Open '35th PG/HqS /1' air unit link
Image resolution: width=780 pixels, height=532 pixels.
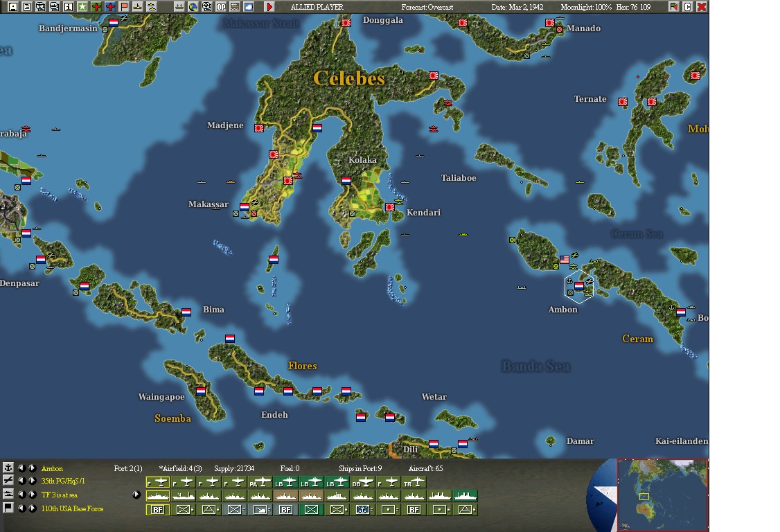pos(63,481)
